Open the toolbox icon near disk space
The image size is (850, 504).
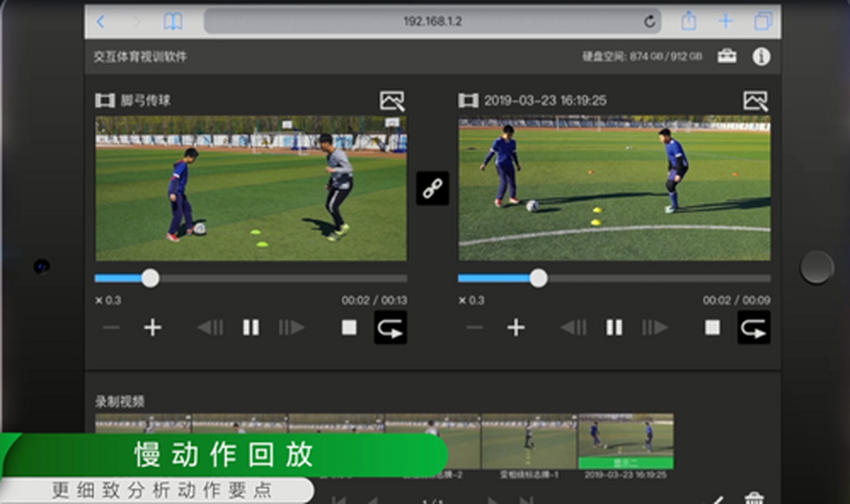[x=727, y=57]
